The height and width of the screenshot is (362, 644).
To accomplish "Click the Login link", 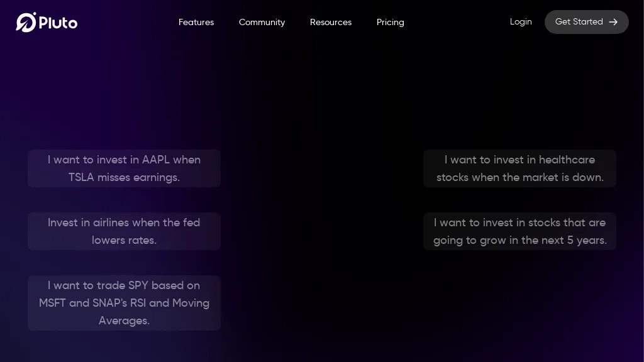I will pos(520,21).
